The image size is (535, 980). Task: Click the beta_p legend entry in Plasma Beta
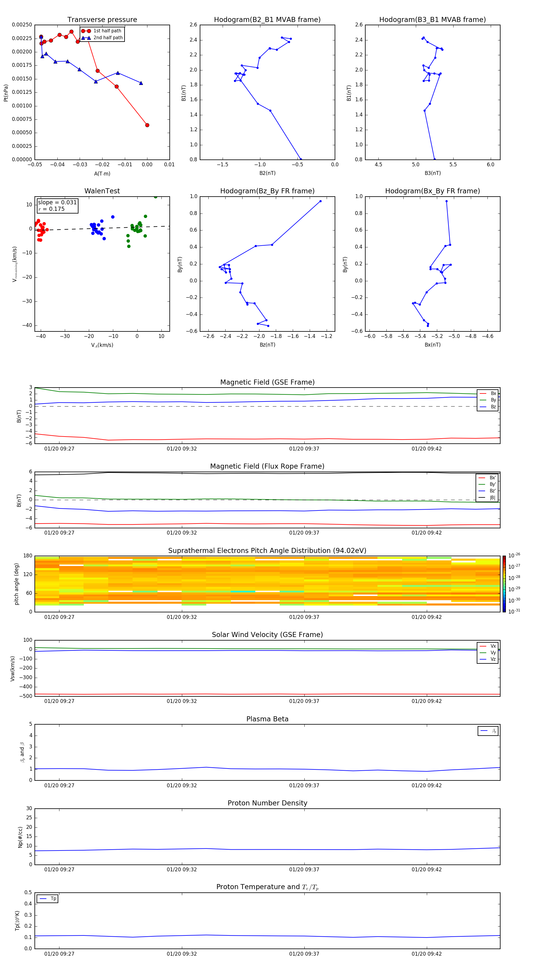488,731
